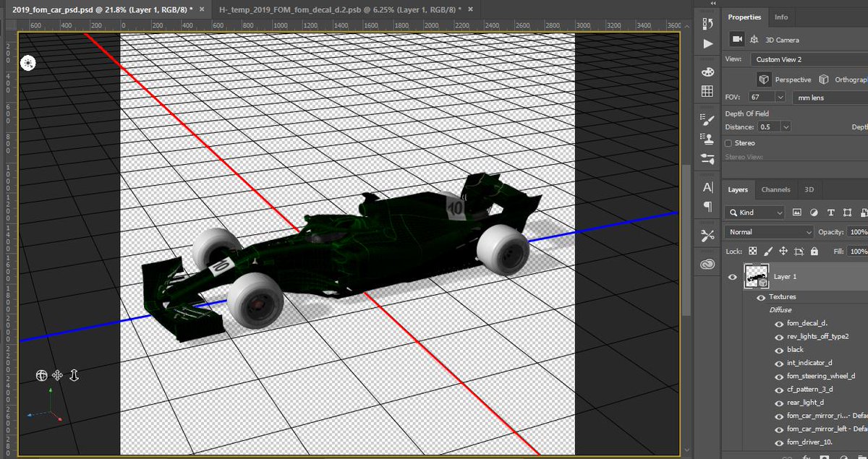Lock position move icon
The image size is (868, 459).
(x=783, y=252)
